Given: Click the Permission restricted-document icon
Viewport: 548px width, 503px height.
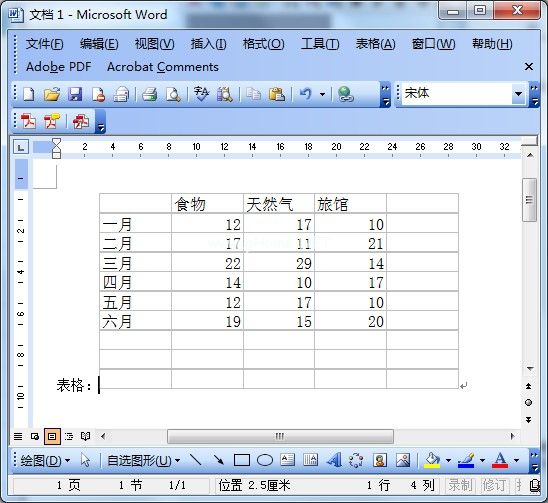Looking at the screenshot, I should pos(98,94).
